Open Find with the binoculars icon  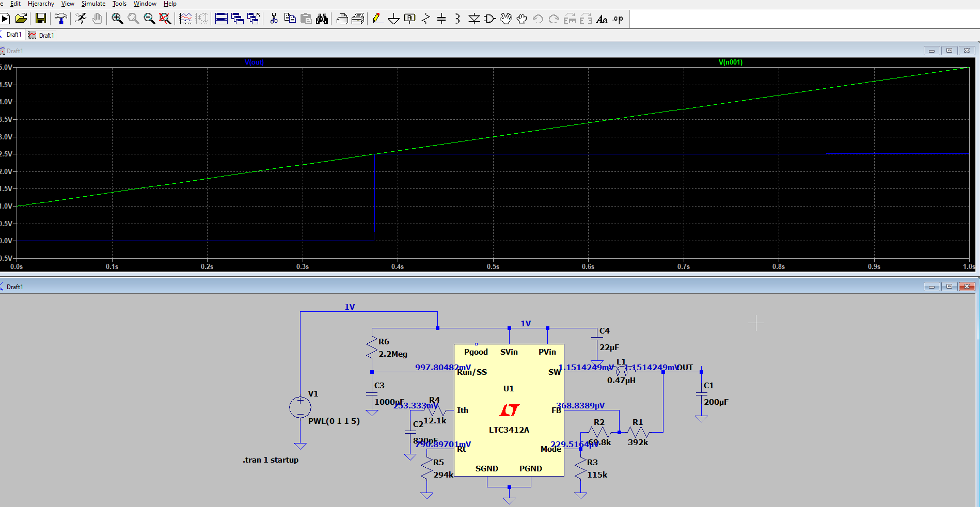pos(322,19)
